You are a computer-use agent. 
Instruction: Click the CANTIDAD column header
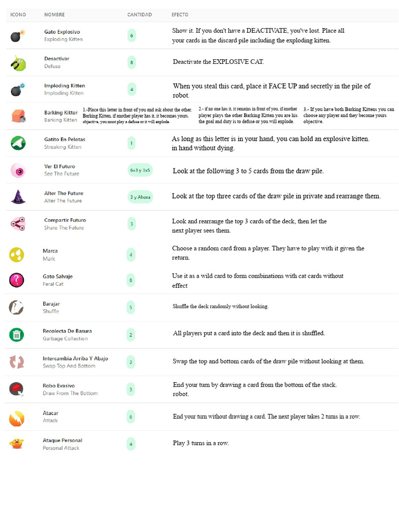[140, 15]
